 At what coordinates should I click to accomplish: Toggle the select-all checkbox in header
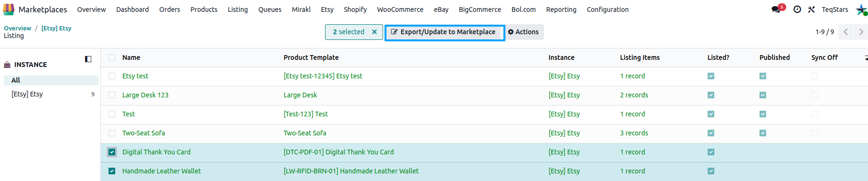point(112,57)
